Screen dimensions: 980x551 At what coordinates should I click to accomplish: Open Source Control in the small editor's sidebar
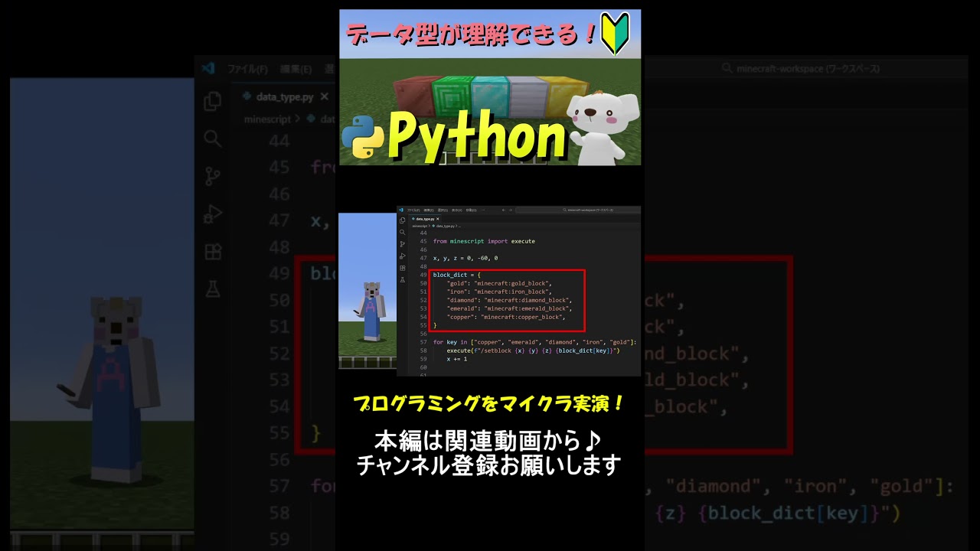[403, 244]
